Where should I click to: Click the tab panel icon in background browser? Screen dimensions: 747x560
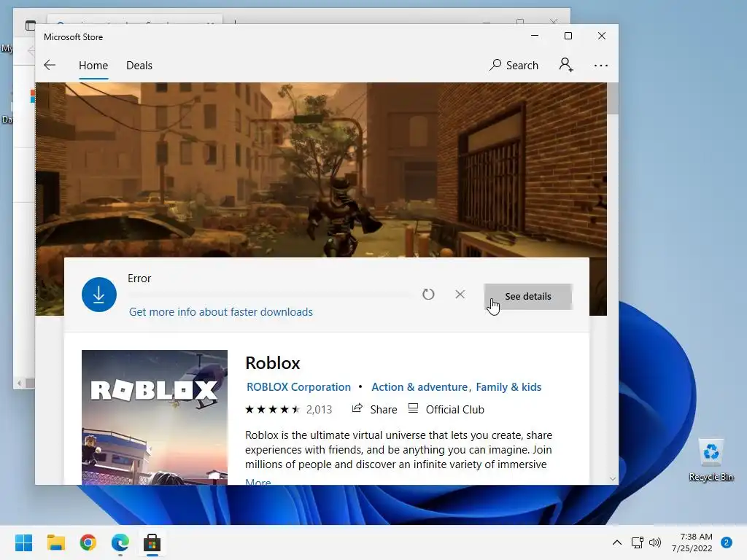click(31, 26)
